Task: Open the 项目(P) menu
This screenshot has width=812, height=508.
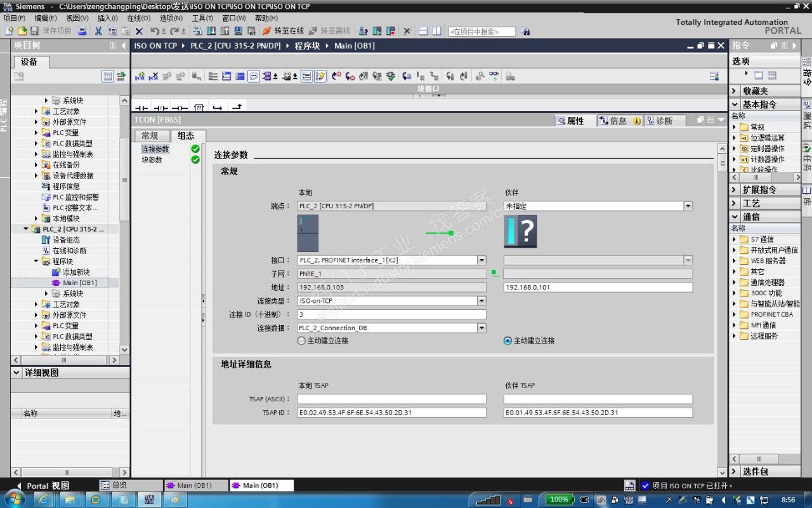Action: (x=15, y=18)
